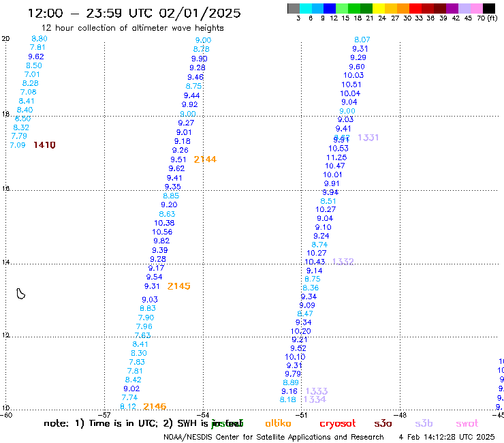
Task: Click the Barbados island outline on the map
Action: pos(20,294)
